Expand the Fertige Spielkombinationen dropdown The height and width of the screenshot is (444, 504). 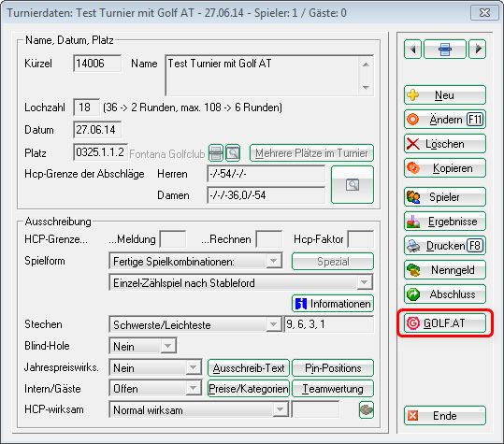[274, 261]
